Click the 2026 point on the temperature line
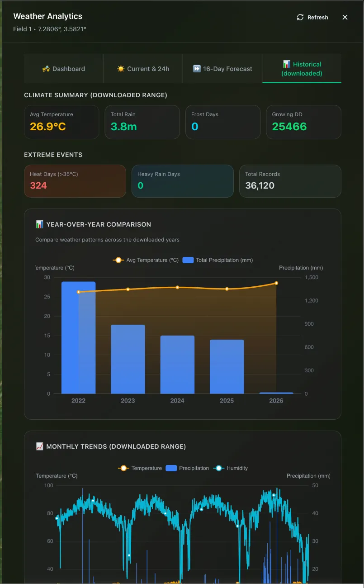364x588 pixels. click(x=276, y=284)
